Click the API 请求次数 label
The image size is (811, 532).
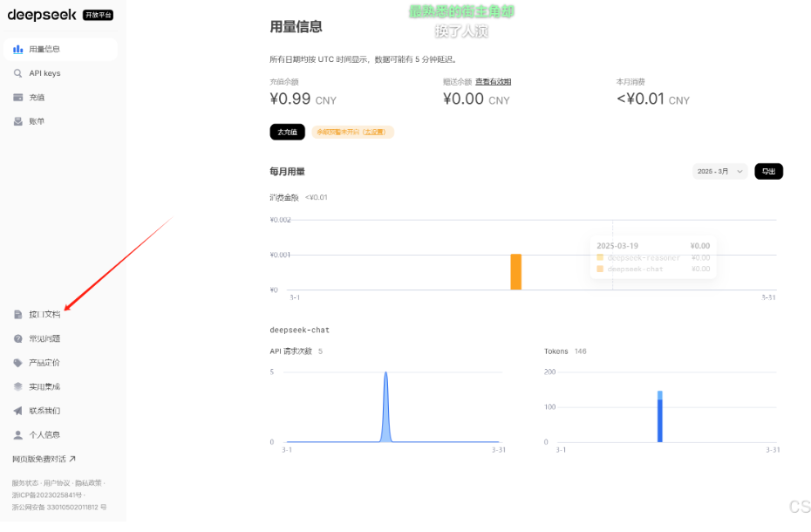click(x=290, y=351)
